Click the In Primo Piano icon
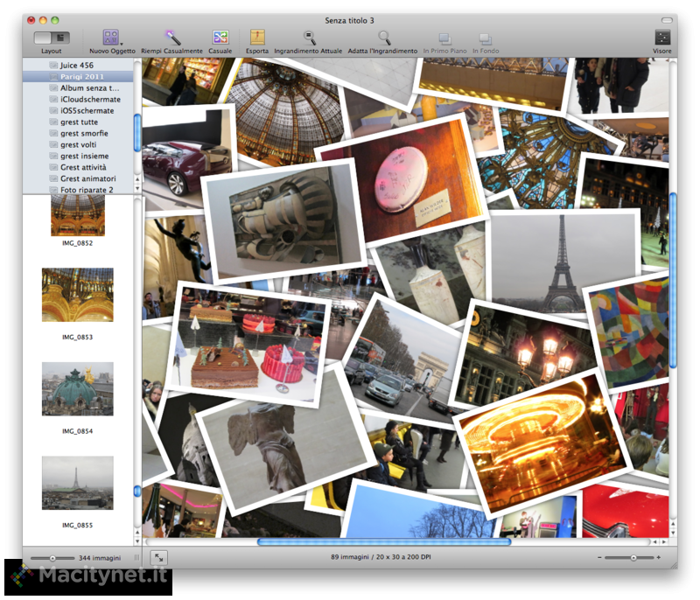Screen dimensions: 700x600 [444, 39]
